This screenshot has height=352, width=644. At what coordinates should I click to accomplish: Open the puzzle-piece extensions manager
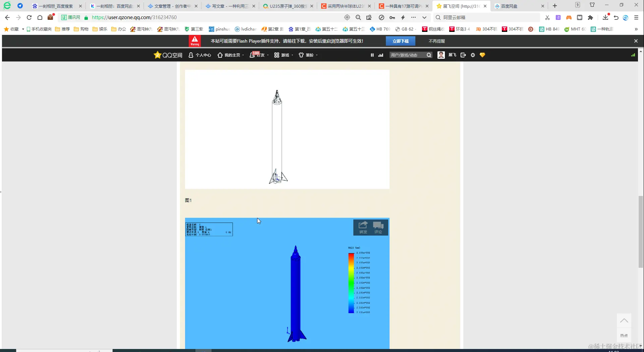tap(590, 17)
